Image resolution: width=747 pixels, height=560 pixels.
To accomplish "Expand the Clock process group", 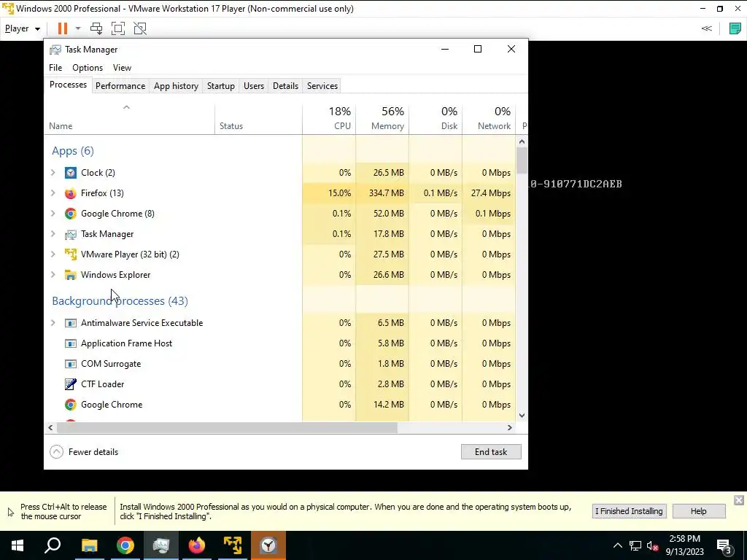I will pyautogui.click(x=53, y=173).
